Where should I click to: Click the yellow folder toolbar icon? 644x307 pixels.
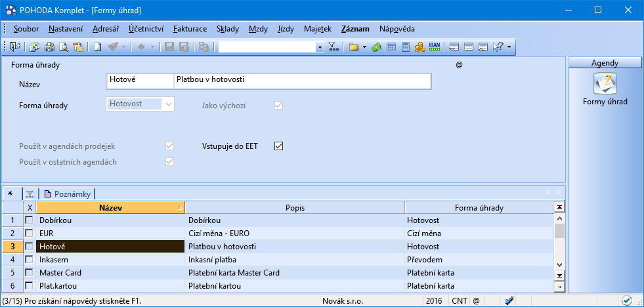click(354, 47)
